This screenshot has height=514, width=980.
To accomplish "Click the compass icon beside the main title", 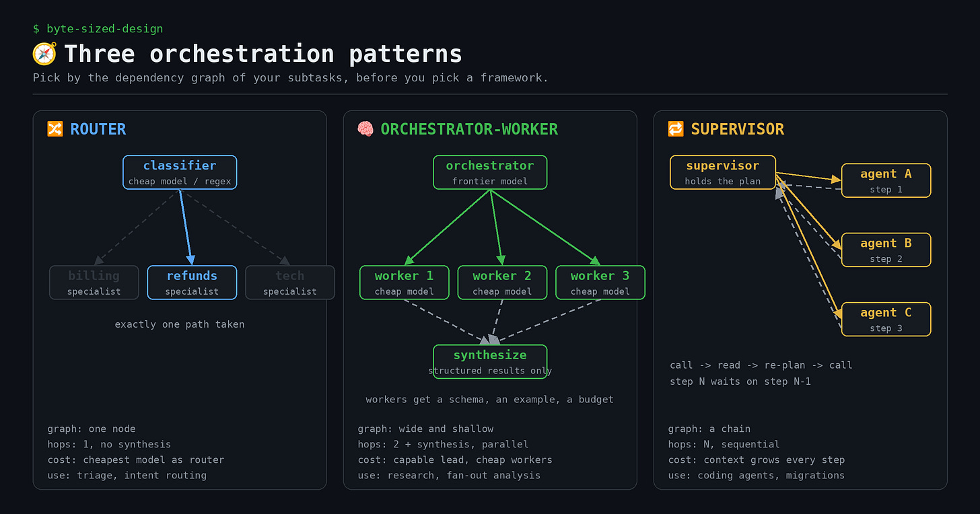I will [x=44, y=54].
